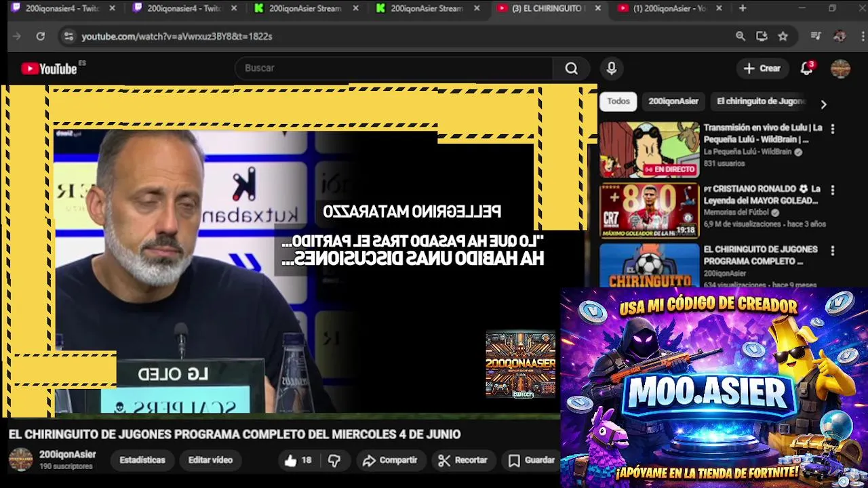
Task: Click the La Pequeña Lulú - WildBrain channel name
Action: pyautogui.click(x=747, y=152)
